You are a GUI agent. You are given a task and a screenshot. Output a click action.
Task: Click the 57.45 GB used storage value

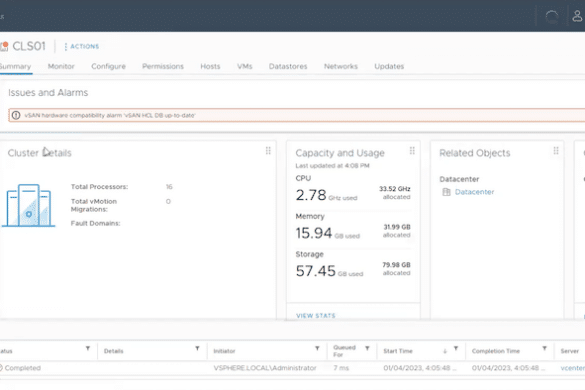click(329, 271)
